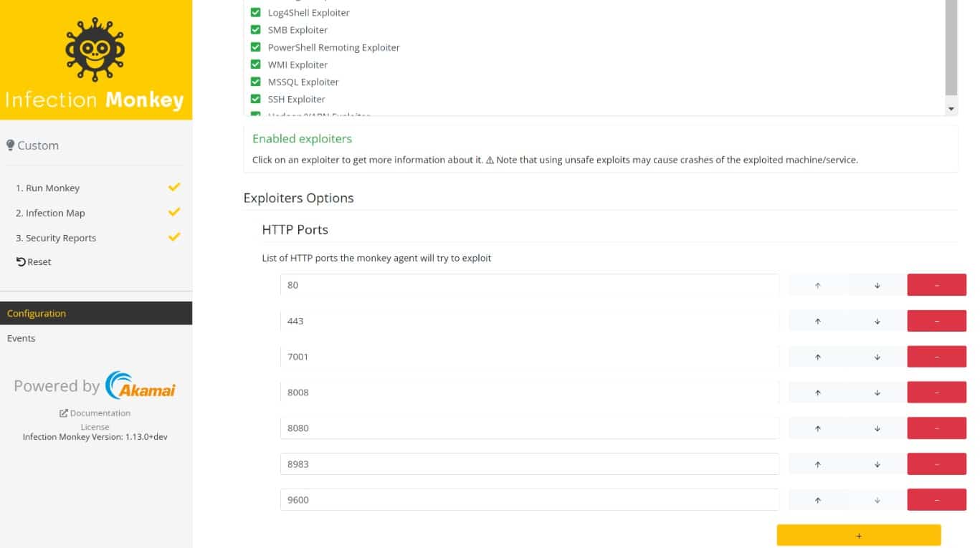Move port 8080 down in the list
Screen dimensions: 980x548
pyautogui.click(x=877, y=428)
